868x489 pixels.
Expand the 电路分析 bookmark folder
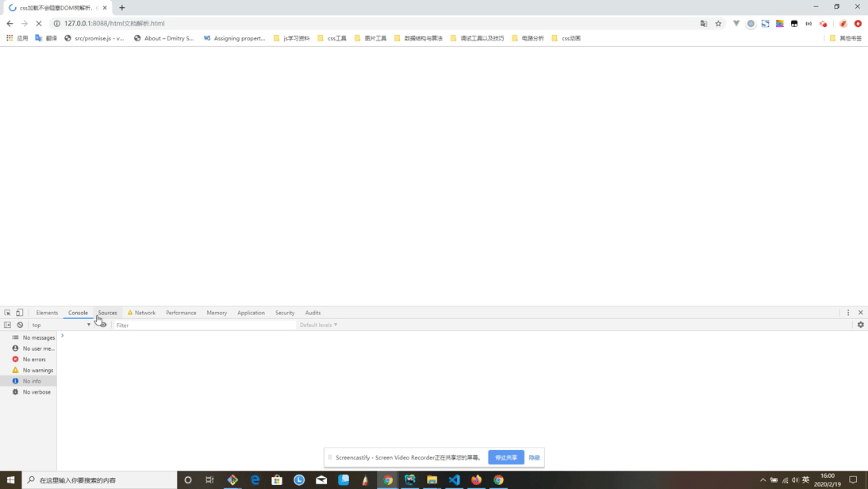click(528, 38)
